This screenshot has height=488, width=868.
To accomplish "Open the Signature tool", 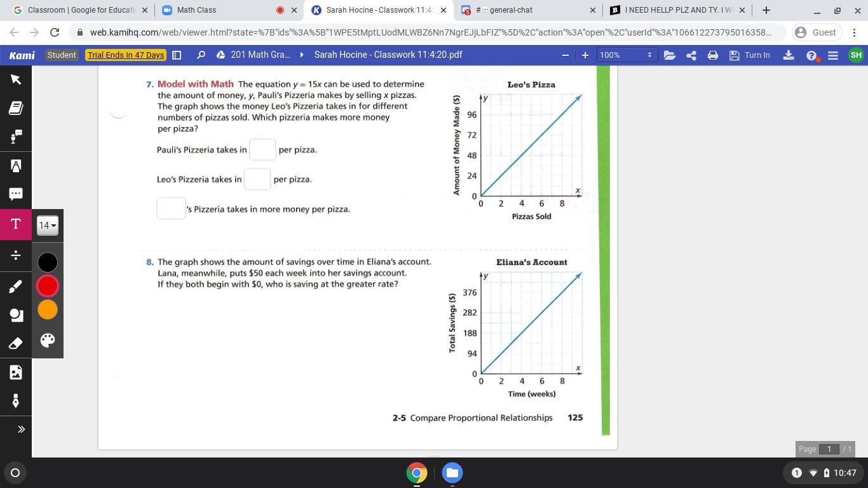I will click(16, 401).
